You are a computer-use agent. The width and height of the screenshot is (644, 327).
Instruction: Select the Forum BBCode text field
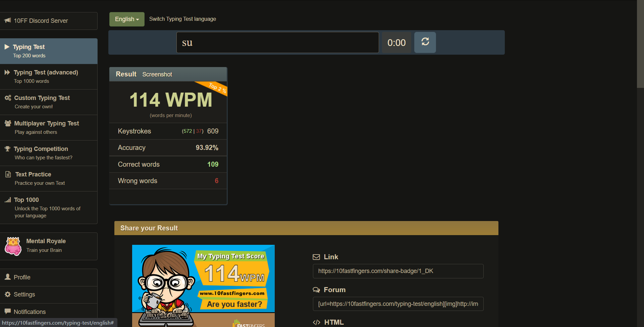coord(398,304)
